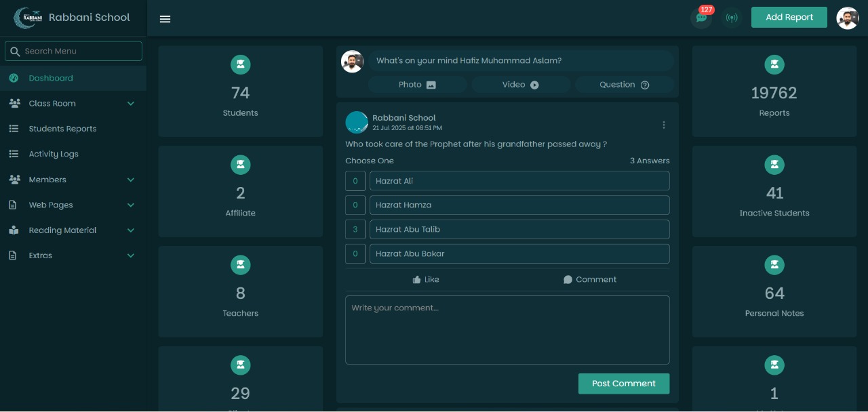The height and width of the screenshot is (412, 868).
Task: Click the 74 Students count
Action: (x=240, y=93)
